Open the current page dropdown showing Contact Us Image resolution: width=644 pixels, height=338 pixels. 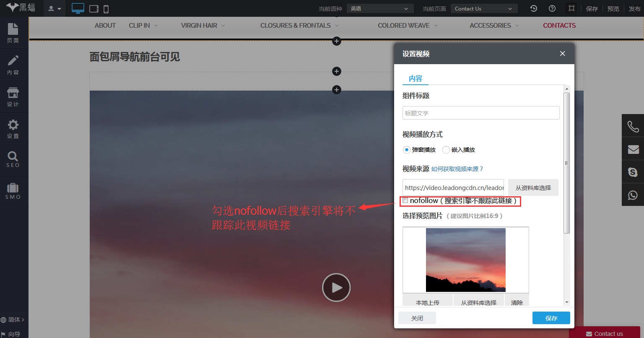(x=483, y=8)
